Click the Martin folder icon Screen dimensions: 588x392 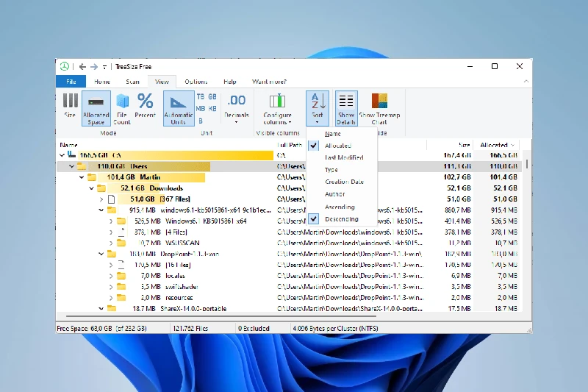(x=92, y=177)
